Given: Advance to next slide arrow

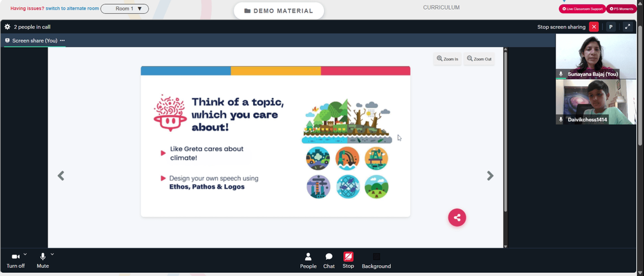Looking at the screenshot, I should 490,176.
